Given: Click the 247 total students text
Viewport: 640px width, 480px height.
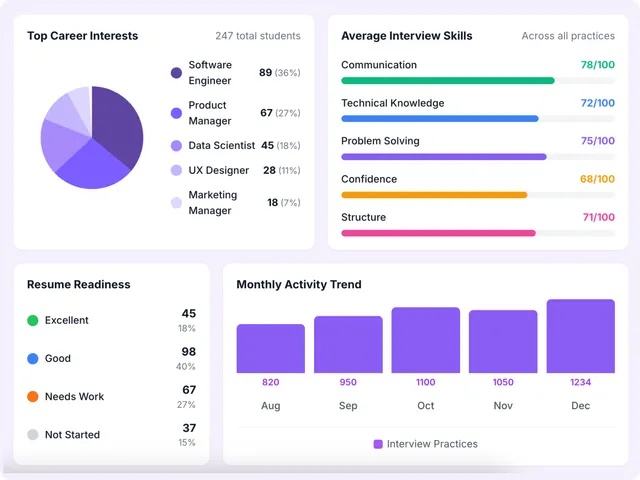Looking at the screenshot, I should click(x=257, y=36).
